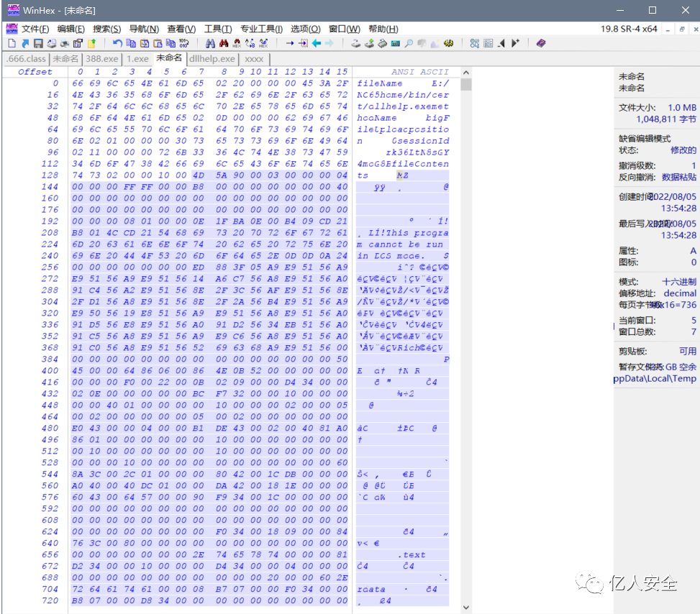Viewport: 700px width, 614px height.
Task: Jump to next position with black right arrow
Action: coord(515,43)
